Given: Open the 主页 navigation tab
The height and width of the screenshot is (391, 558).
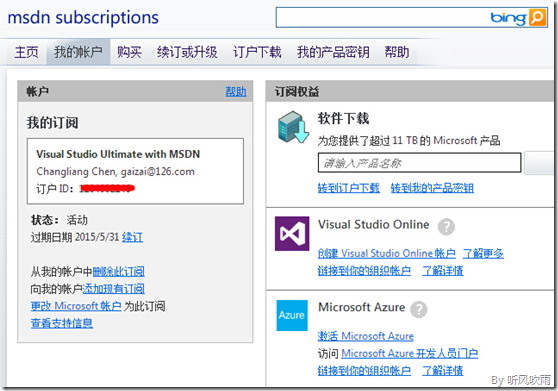Looking at the screenshot, I should pos(26,52).
